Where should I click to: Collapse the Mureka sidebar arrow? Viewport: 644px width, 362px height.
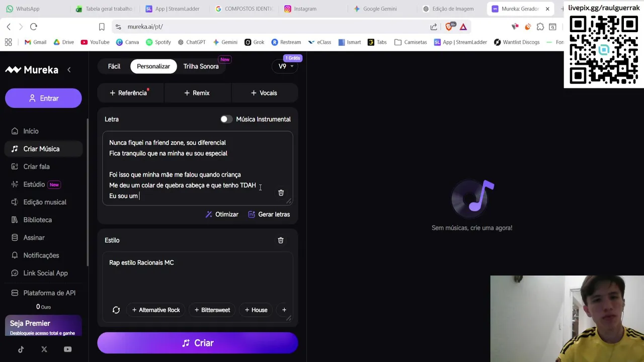(x=69, y=70)
